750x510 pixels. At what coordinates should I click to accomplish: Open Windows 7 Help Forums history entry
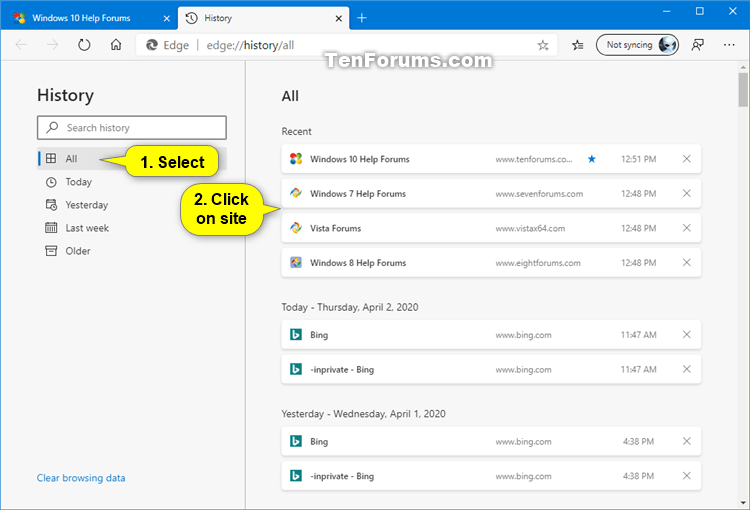tap(491, 193)
